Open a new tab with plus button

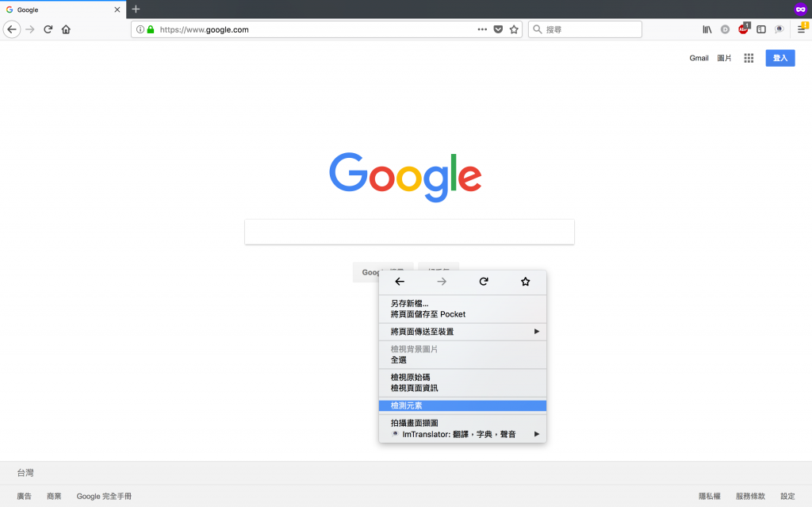136,10
